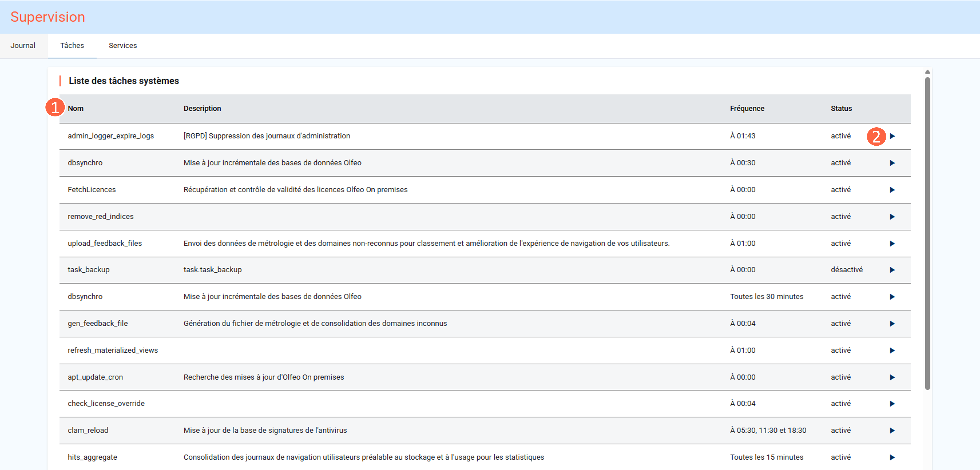Execute gen_feedback_file task play arrow
The width and height of the screenshot is (980, 470).
892,324
